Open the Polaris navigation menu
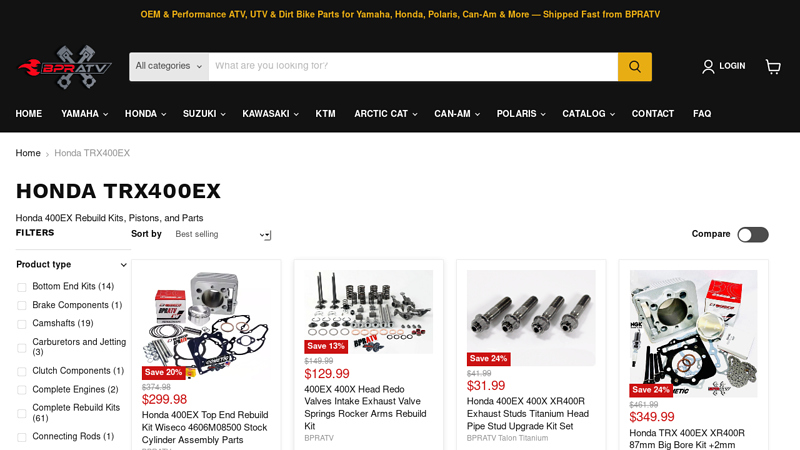 520,114
